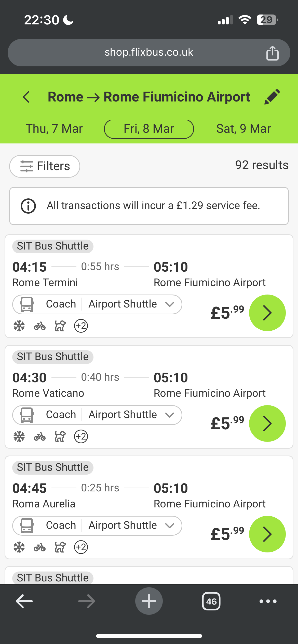
Task: Tap the shop.flixbus.co.uk address bar
Action: (149, 53)
